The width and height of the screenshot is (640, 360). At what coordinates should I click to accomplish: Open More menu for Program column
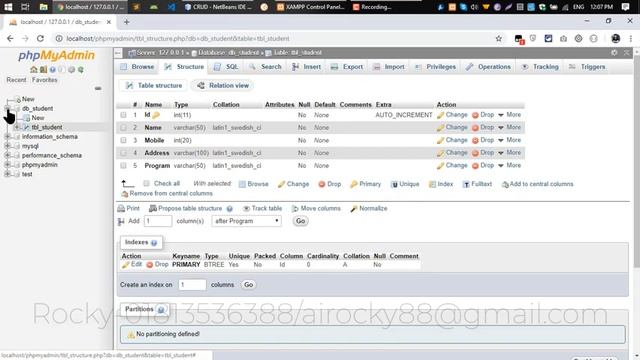coord(509,165)
